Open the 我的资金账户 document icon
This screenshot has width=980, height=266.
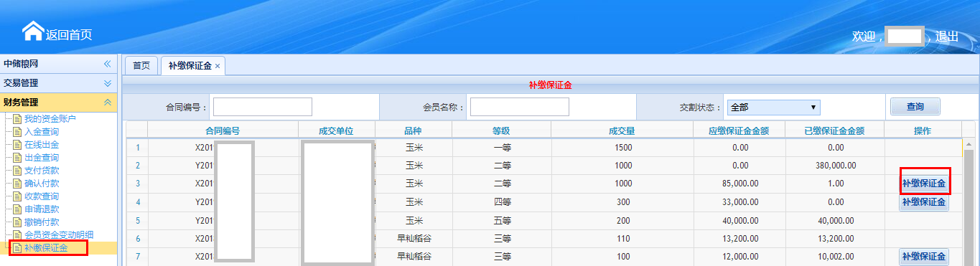(x=18, y=119)
